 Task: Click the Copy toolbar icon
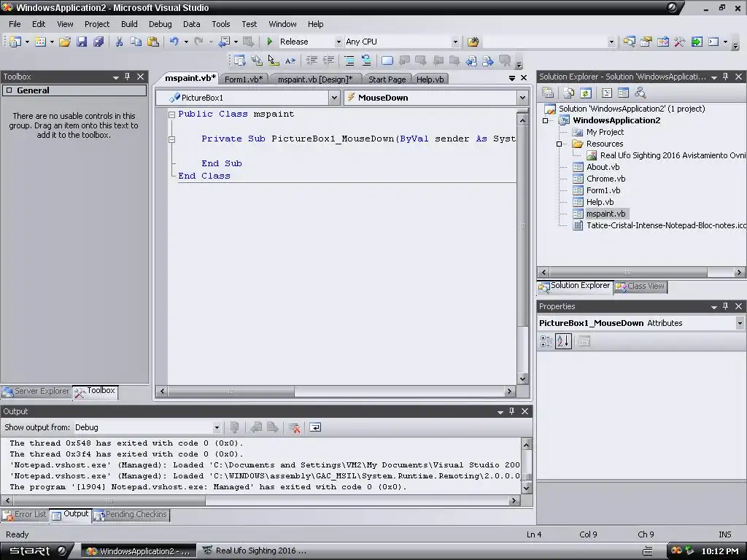pyautogui.click(x=136, y=42)
